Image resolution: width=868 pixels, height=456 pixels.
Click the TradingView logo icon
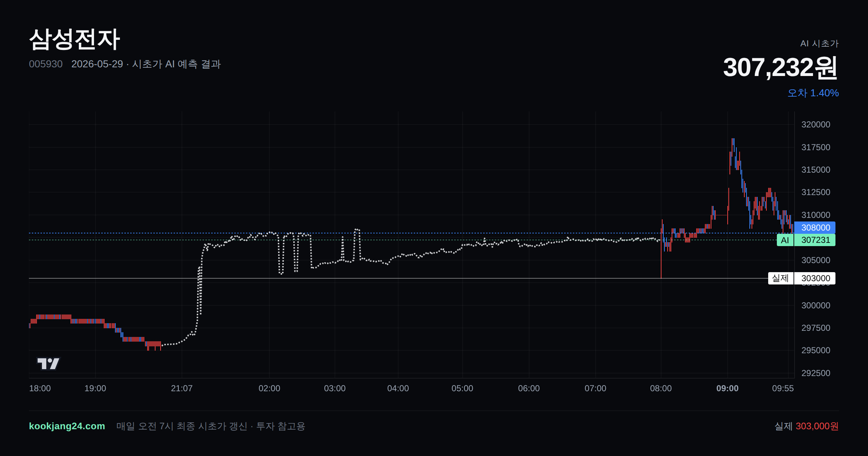coord(48,363)
